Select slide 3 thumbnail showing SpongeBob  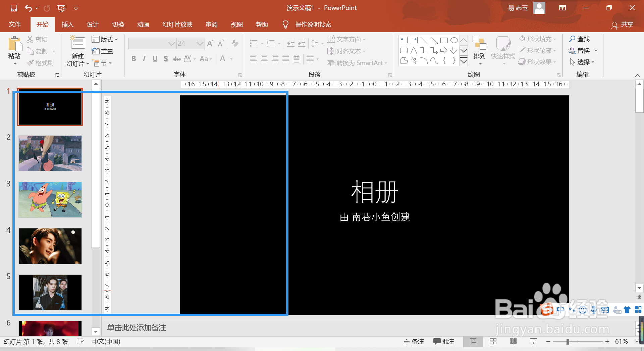(50, 200)
